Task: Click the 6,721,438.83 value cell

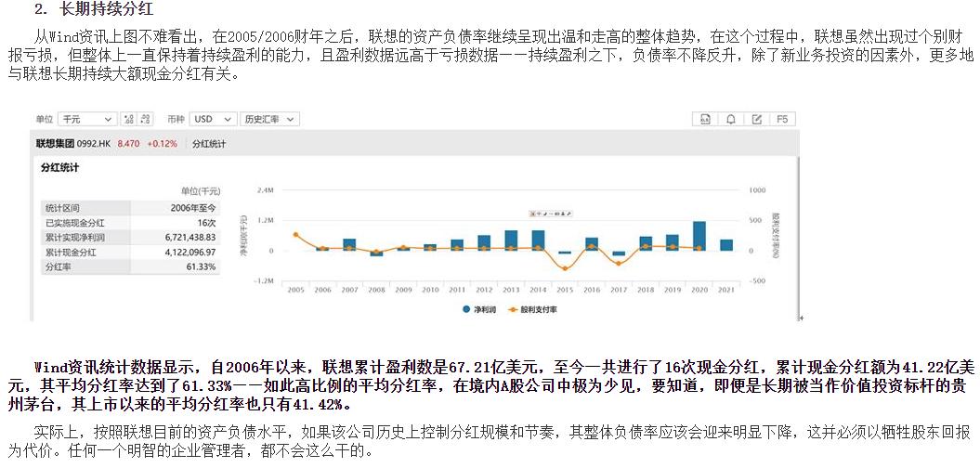Action: click(176, 238)
